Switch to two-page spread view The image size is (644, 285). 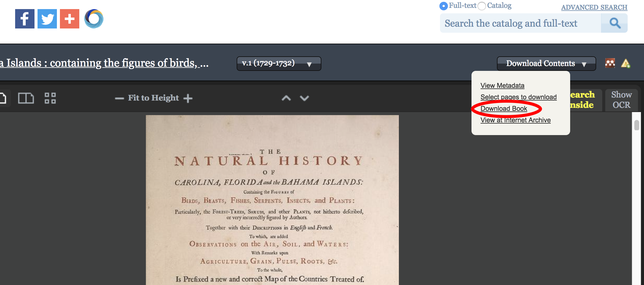[x=26, y=98]
